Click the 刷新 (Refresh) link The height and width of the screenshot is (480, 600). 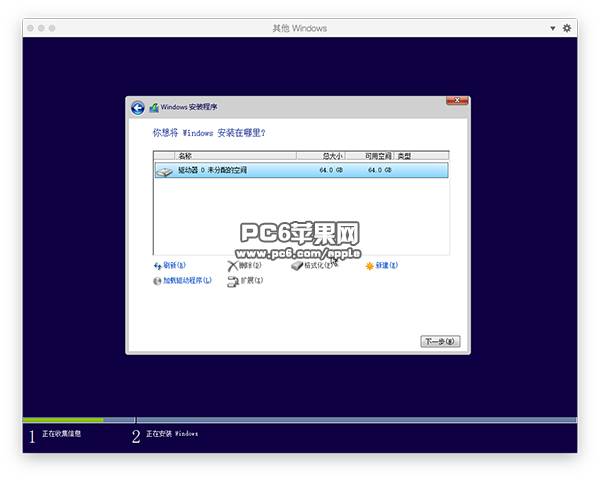(x=174, y=265)
